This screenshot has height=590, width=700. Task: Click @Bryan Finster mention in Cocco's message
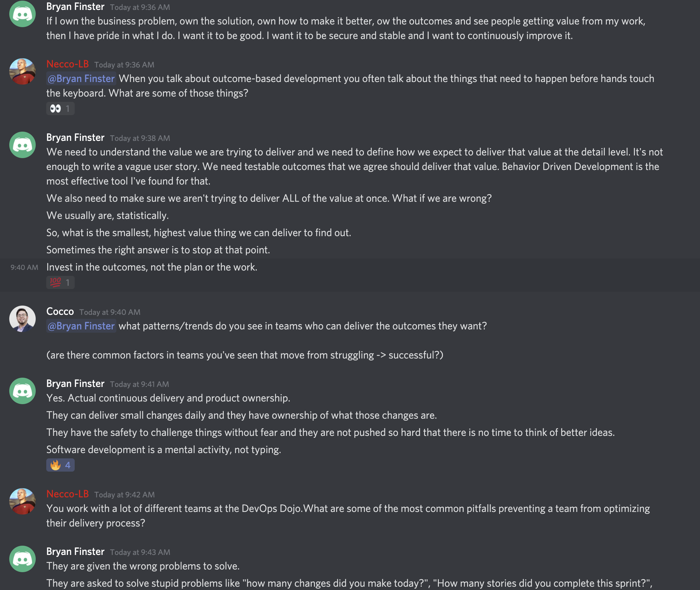tap(81, 326)
